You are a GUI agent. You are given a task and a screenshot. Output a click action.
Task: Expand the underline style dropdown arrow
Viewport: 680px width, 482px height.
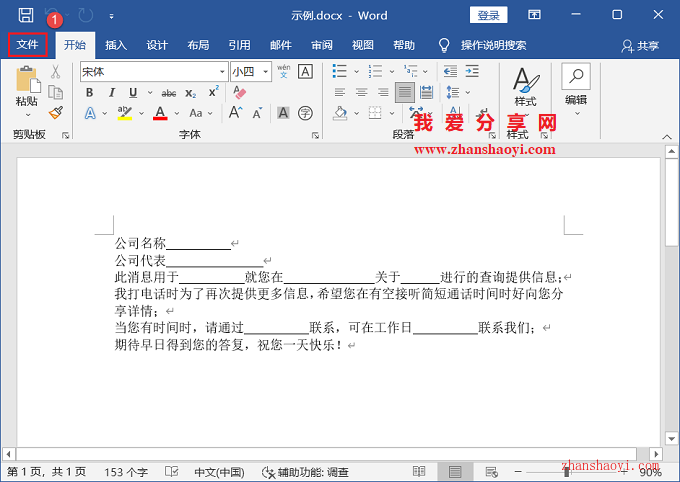(150, 92)
